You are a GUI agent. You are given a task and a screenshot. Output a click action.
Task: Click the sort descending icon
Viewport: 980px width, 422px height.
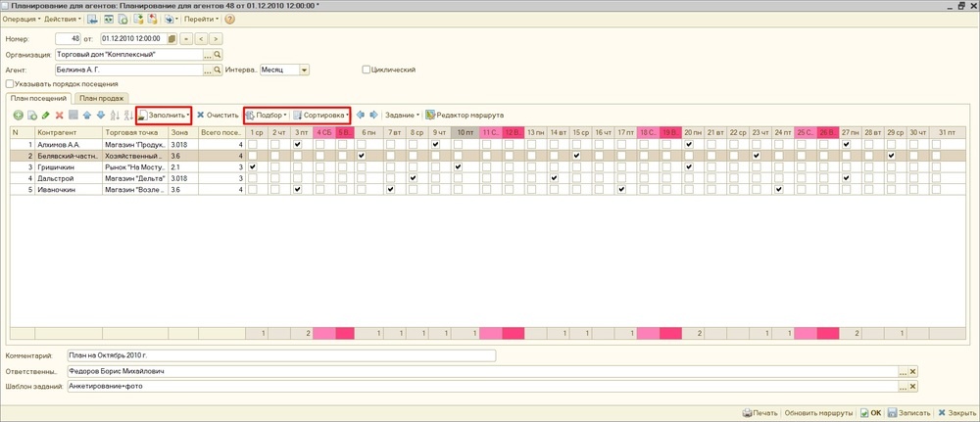coord(128,116)
